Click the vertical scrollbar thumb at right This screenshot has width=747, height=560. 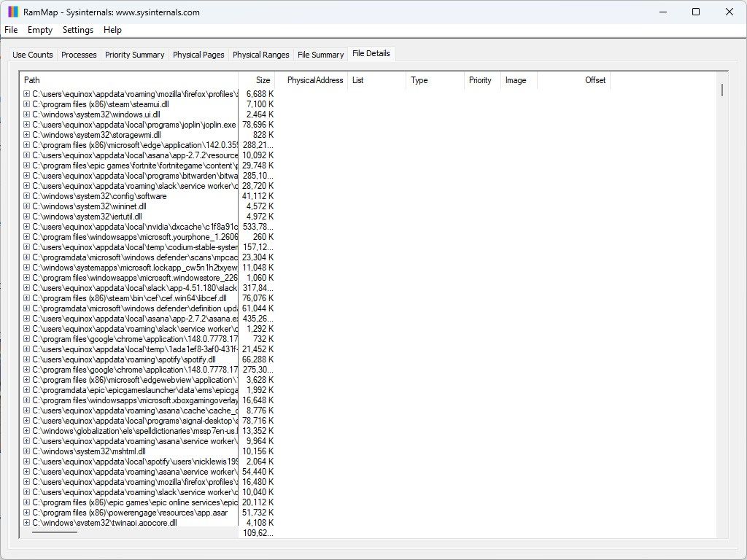722,90
